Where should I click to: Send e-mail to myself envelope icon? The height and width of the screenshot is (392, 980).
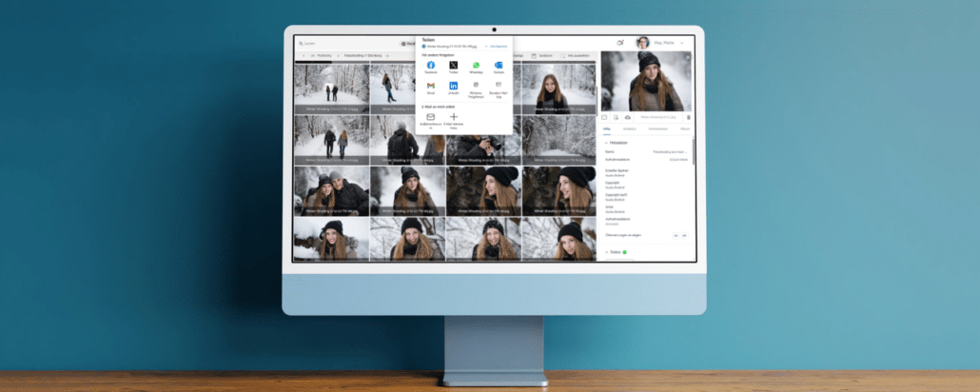click(431, 117)
